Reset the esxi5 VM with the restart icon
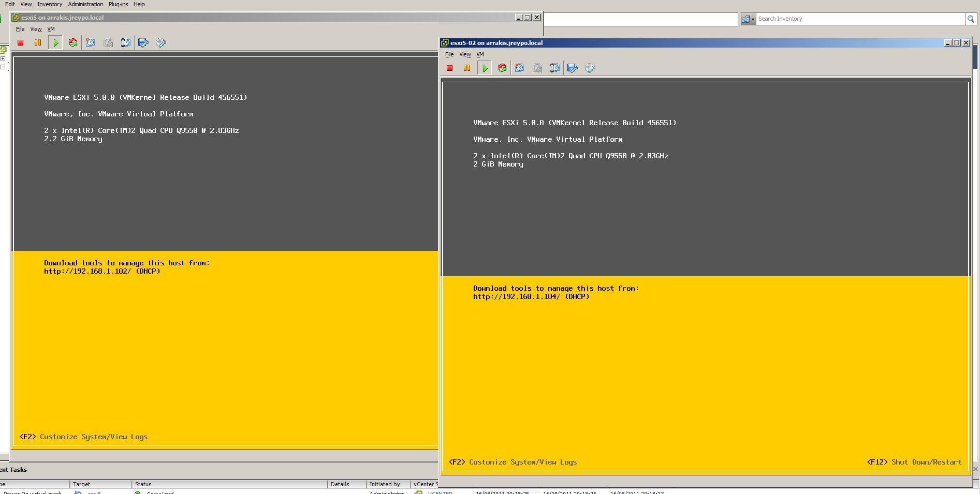Image resolution: width=980 pixels, height=494 pixels. [73, 43]
